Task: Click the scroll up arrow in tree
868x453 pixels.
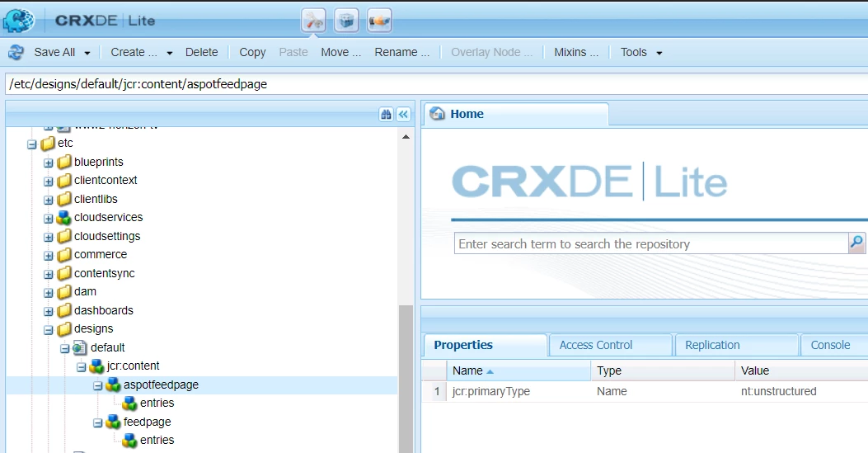Action: [x=406, y=136]
